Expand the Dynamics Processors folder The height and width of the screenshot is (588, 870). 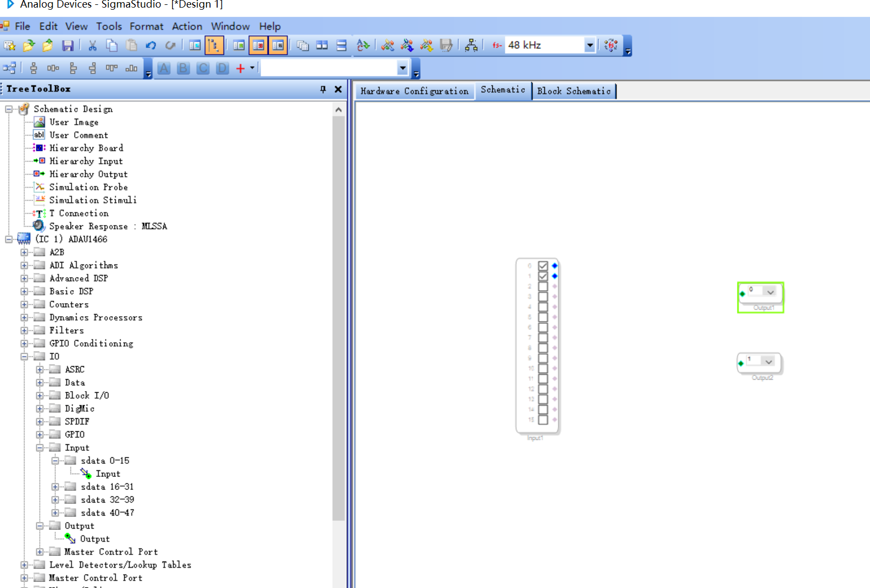(24, 317)
